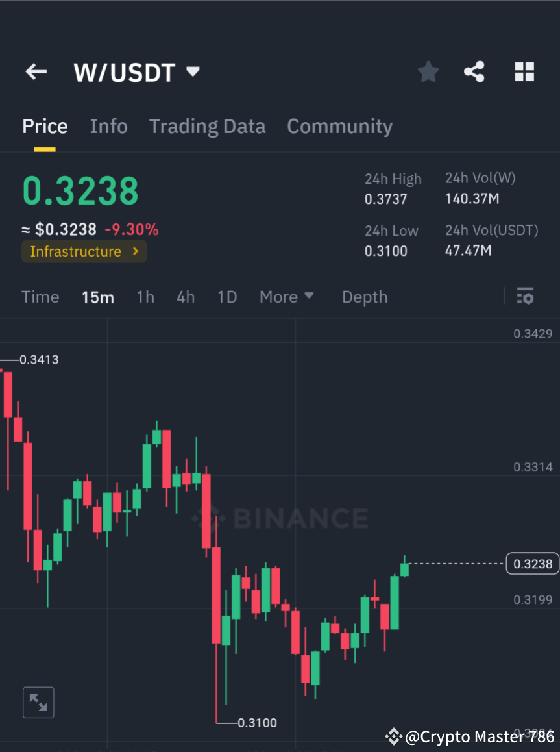Select the Infrastructure category tag
This screenshot has height=752, width=560.
click(x=76, y=251)
